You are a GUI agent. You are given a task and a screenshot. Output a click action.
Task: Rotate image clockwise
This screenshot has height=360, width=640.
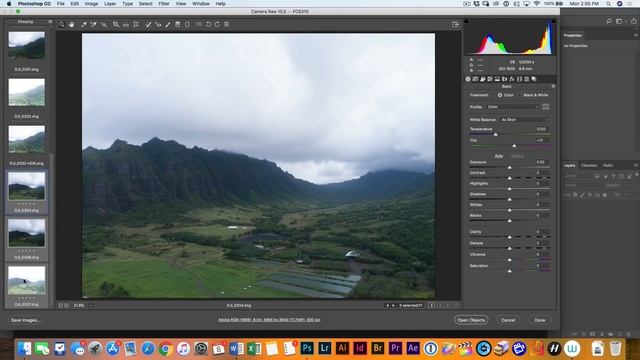point(217,24)
